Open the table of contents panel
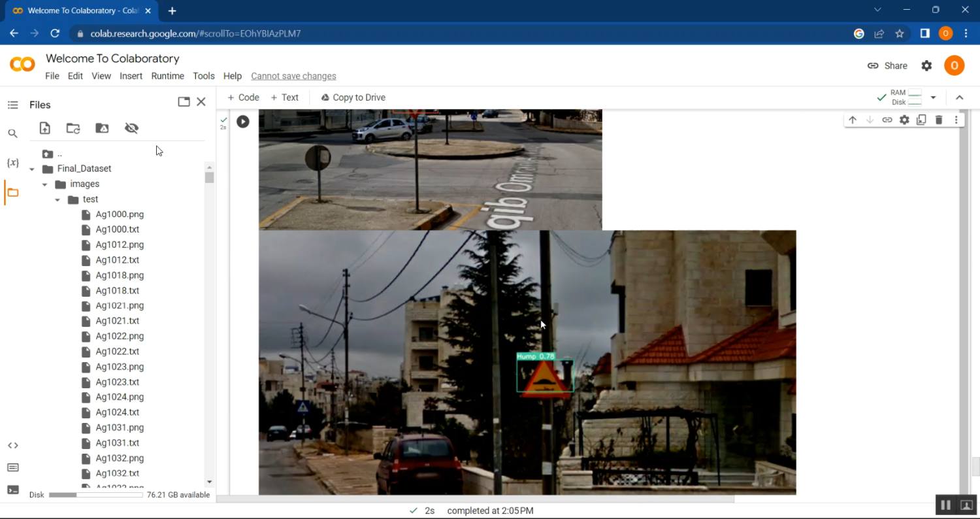 pyautogui.click(x=12, y=105)
